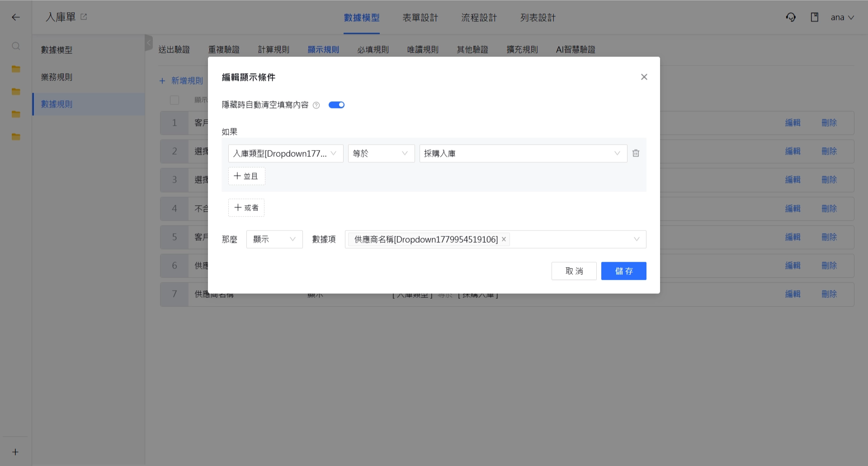This screenshot has width=868, height=466.
Task: Click 編輯 for rule row 1
Action: pos(793,122)
